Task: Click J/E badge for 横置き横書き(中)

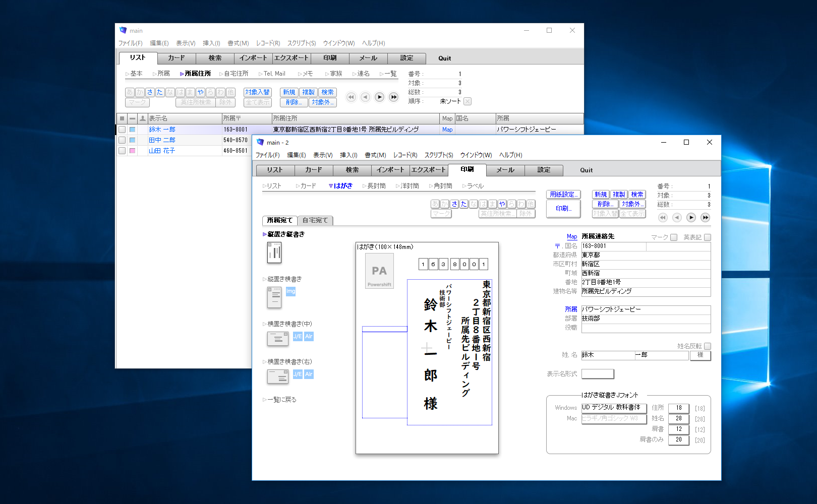Action: [x=298, y=336]
